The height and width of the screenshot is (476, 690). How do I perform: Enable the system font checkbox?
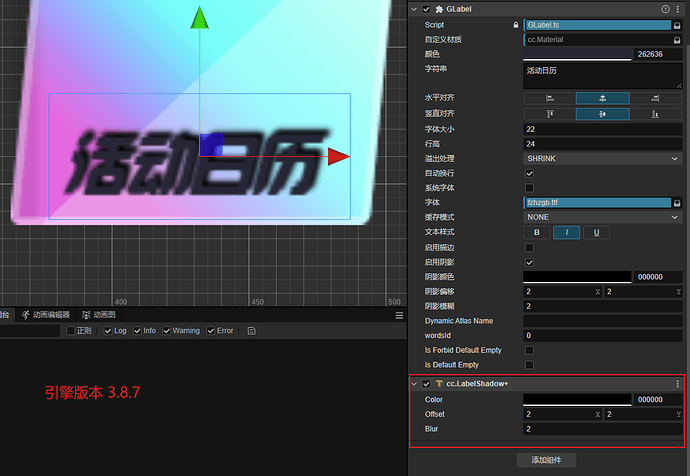click(x=529, y=188)
